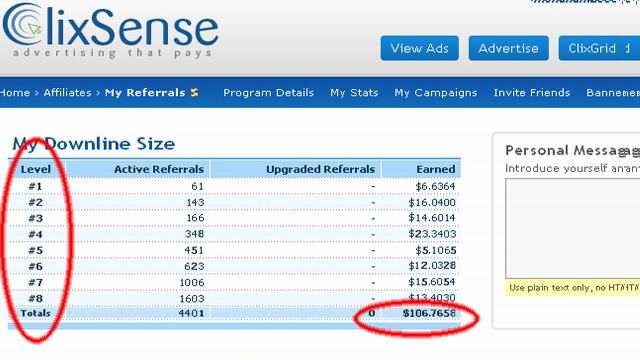The height and width of the screenshot is (360, 640).
Task: Click the Level column header
Action: (x=36, y=169)
